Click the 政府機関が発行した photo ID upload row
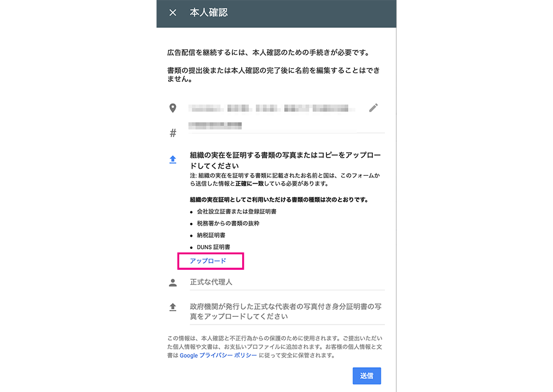The height and width of the screenshot is (392, 553). pos(287,312)
